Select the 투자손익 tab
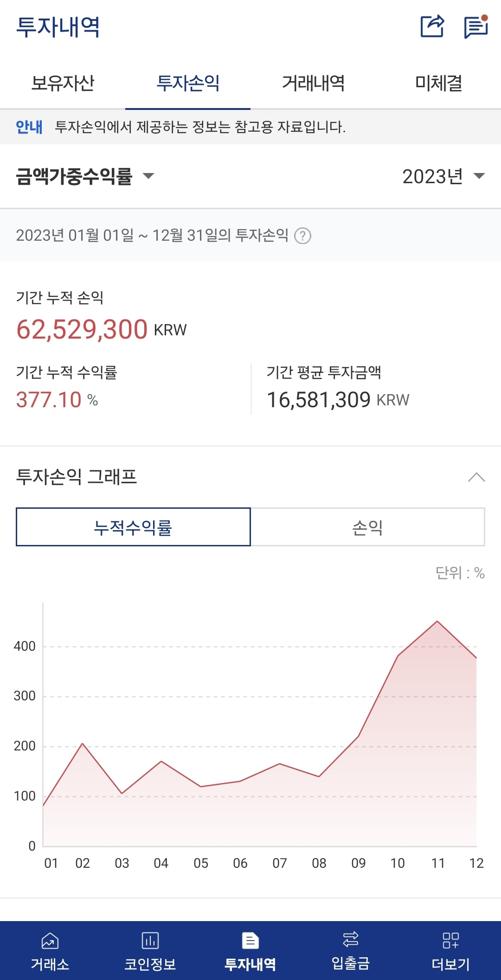Image resolution: width=501 pixels, height=980 pixels. [x=188, y=83]
